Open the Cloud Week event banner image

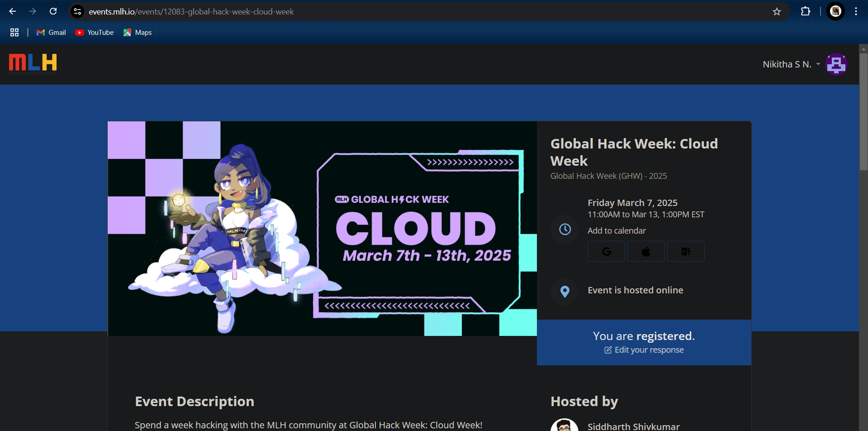[x=322, y=229]
